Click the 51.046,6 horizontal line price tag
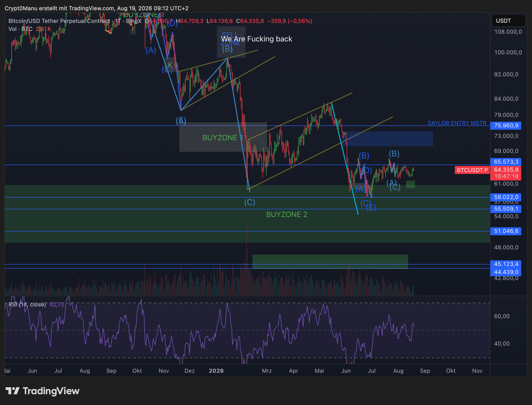 [x=506, y=231]
